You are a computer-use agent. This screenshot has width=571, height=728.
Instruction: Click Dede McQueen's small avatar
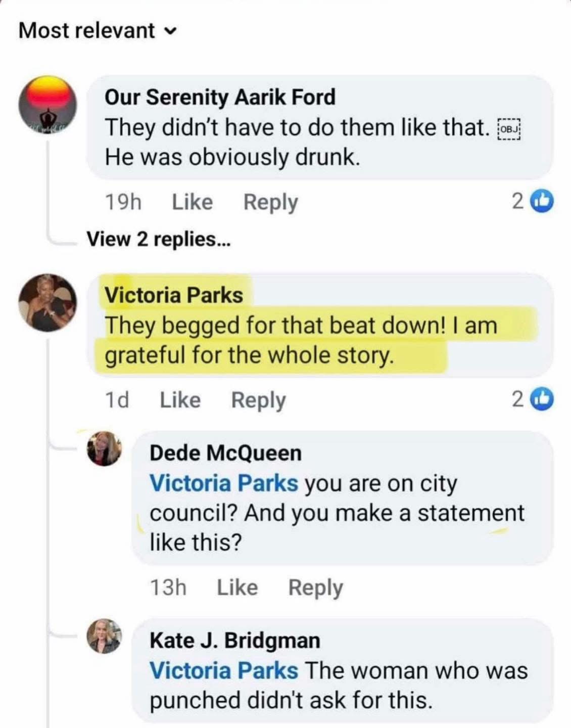point(104,448)
